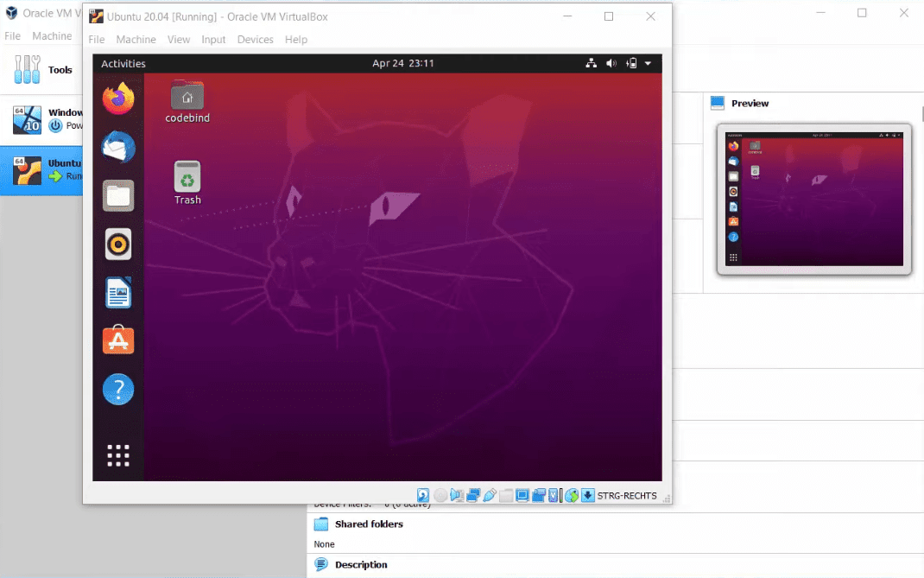
Task: Open LibreOffice Writer from the dock
Action: pos(117,293)
